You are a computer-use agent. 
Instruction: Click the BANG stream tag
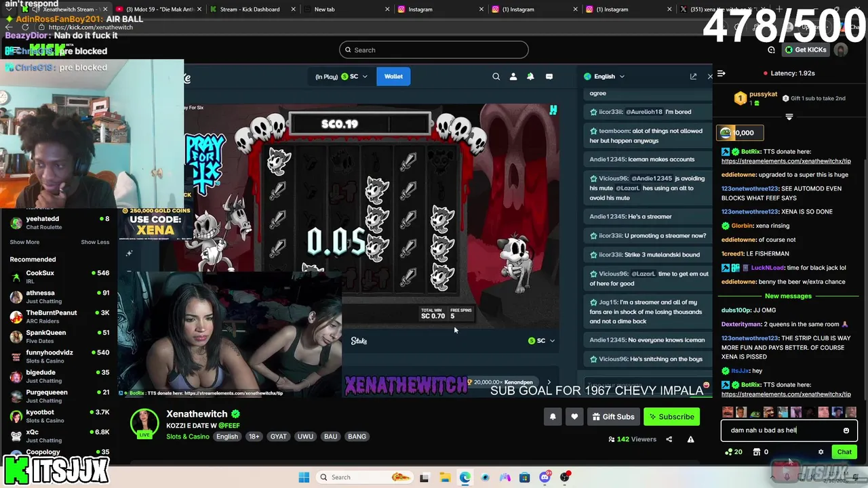[x=357, y=436]
